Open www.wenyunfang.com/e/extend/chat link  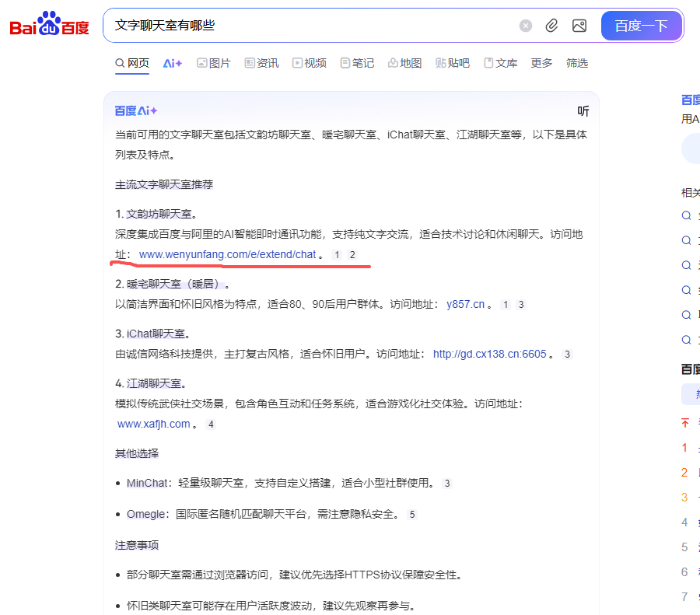[227, 254]
